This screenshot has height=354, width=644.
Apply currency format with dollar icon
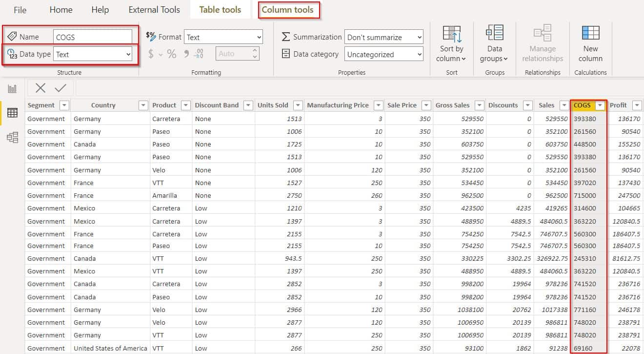pyautogui.click(x=151, y=54)
